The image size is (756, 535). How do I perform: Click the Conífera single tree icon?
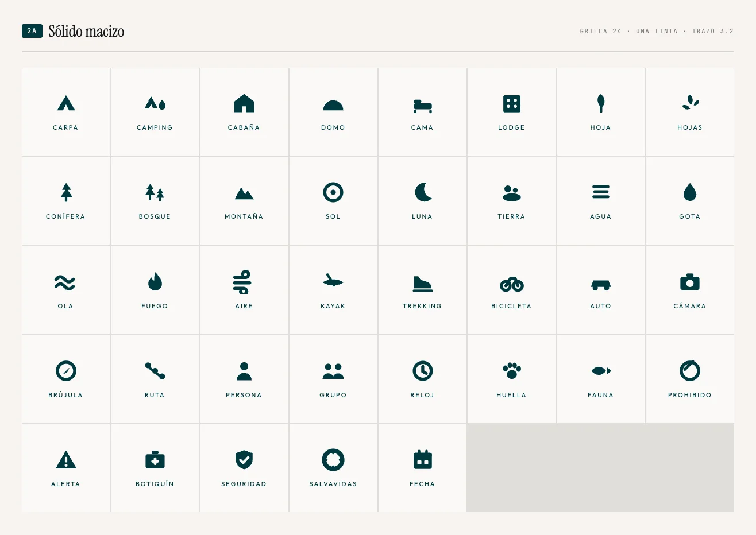click(67, 192)
